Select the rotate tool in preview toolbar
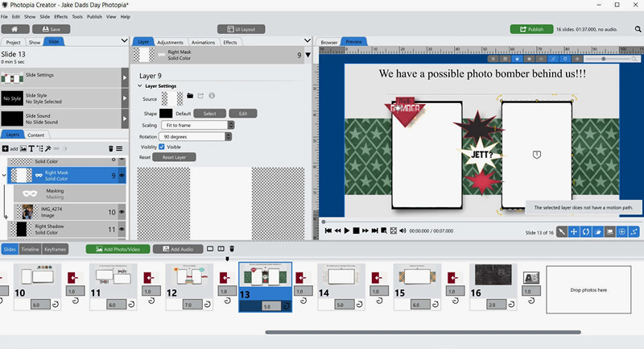 click(586, 232)
